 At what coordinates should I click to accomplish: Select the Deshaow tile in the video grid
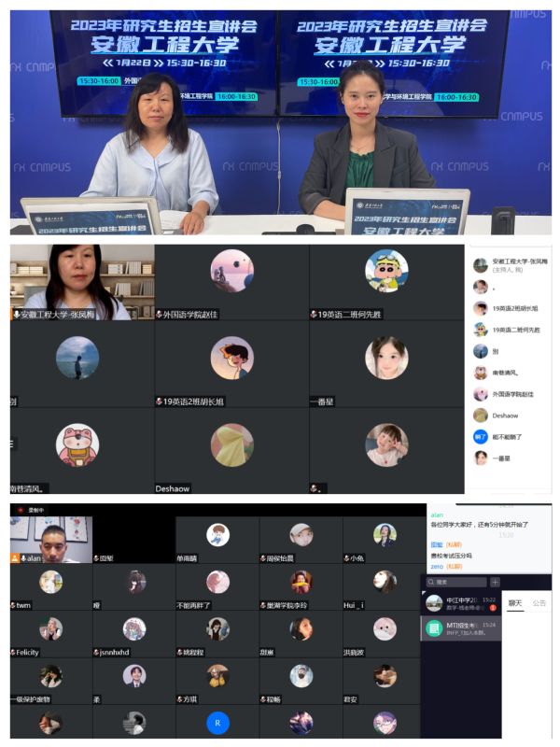click(231, 451)
